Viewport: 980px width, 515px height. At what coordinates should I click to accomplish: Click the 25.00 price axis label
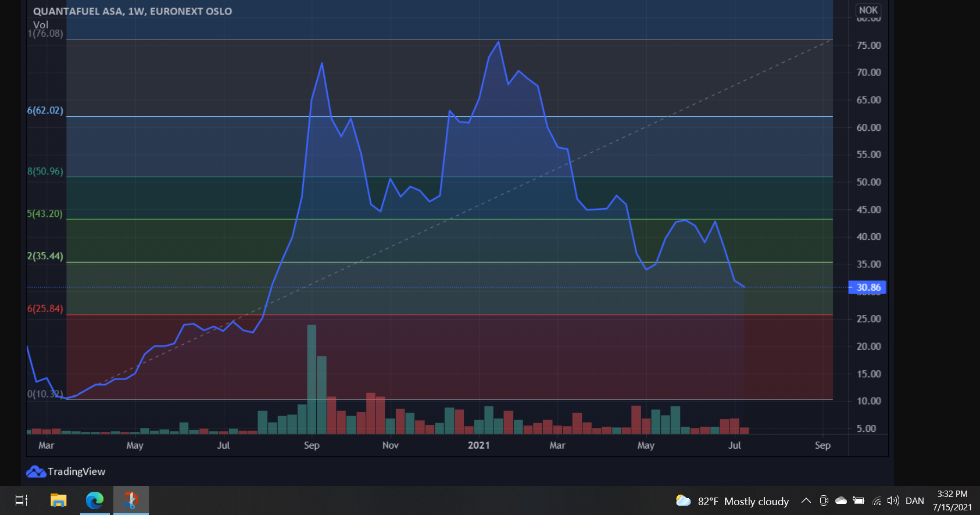(868, 319)
